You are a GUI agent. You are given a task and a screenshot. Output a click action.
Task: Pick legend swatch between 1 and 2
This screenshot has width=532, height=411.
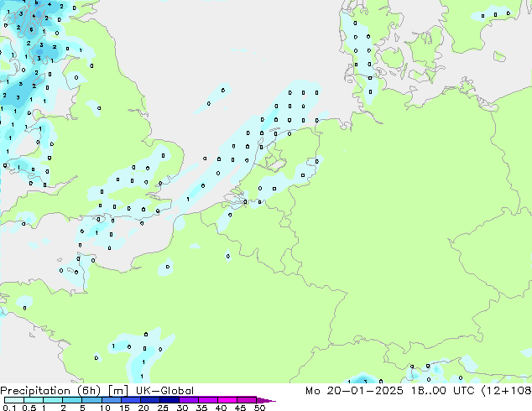pyautogui.click(x=53, y=400)
